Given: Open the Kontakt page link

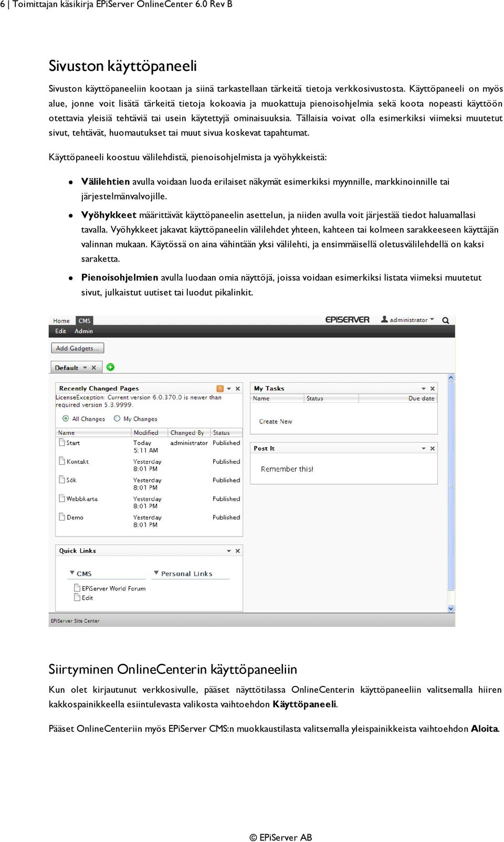Looking at the screenshot, I should tap(78, 461).
